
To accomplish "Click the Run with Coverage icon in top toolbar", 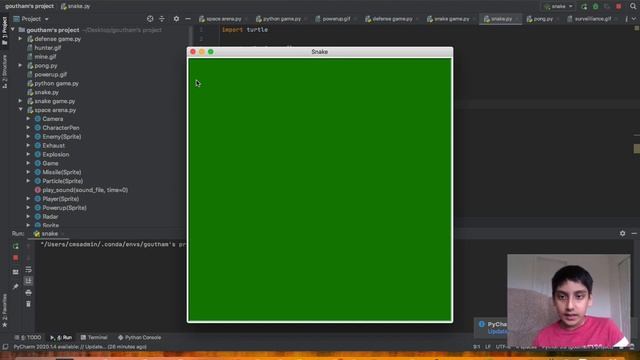I will [607, 7].
